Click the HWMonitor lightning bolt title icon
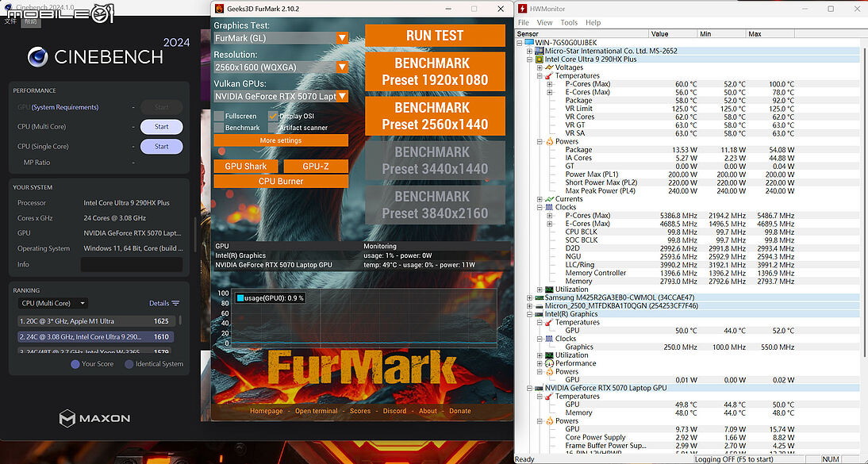868x464 pixels. (522, 9)
